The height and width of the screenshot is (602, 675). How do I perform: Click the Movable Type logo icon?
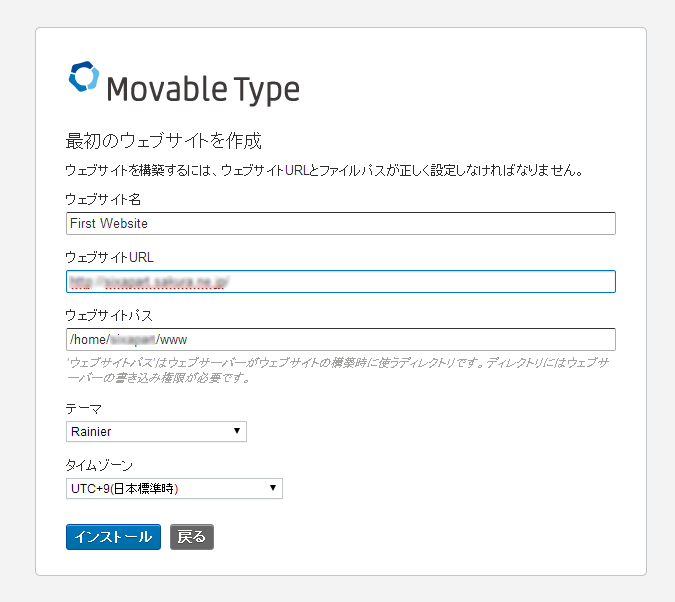point(83,77)
